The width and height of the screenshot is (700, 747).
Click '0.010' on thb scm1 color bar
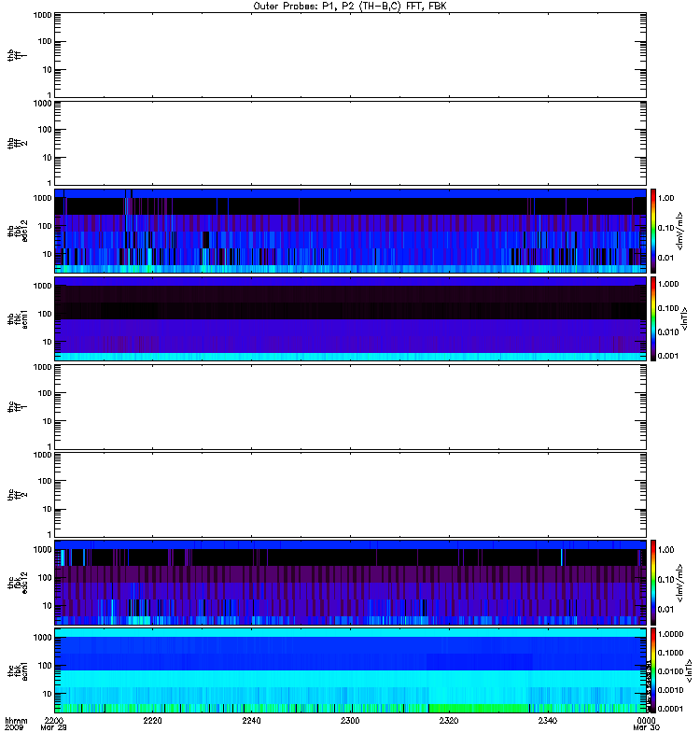click(x=668, y=332)
